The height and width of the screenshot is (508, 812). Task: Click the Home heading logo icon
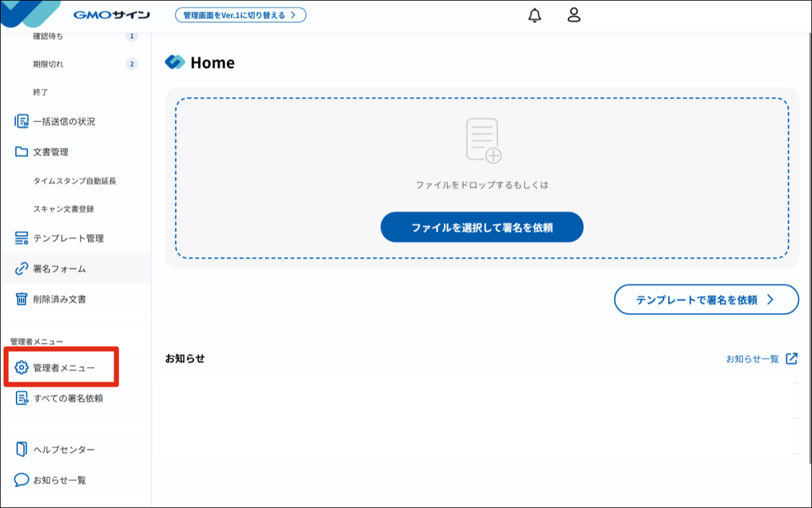tap(174, 62)
